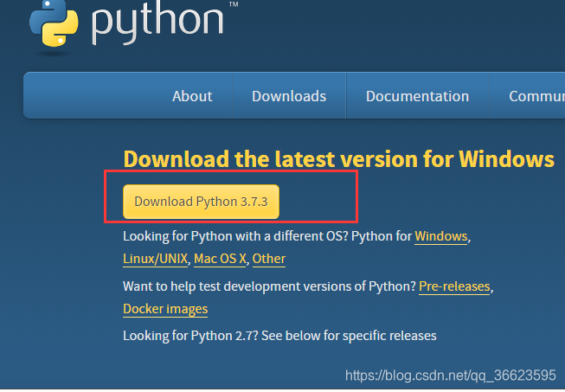
Task: Open the About menu
Action: (x=192, y=96)
